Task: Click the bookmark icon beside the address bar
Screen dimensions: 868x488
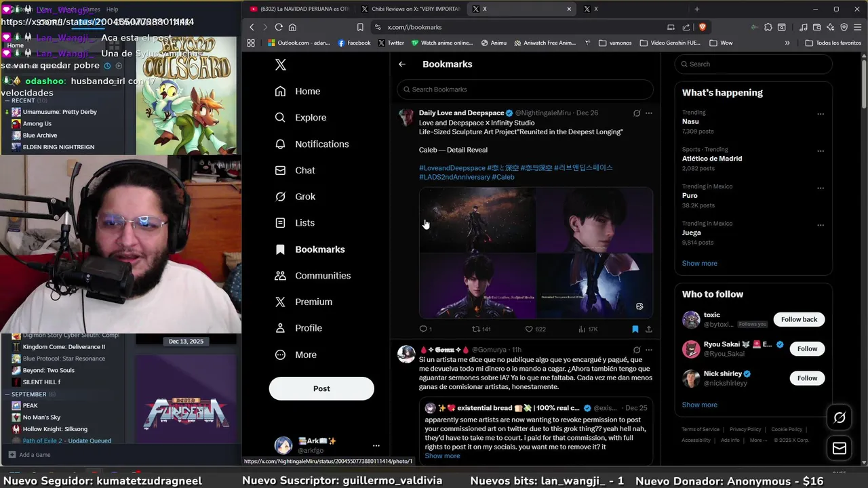Action: (x=360, y=27)
